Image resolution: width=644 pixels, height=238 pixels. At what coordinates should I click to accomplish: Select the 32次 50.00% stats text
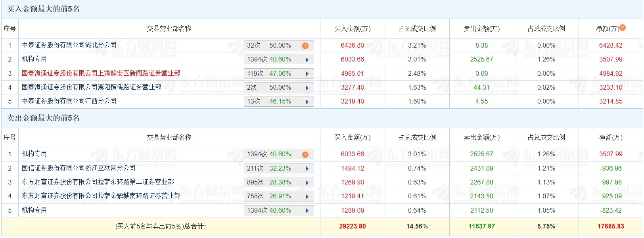[x=269, y=46]
